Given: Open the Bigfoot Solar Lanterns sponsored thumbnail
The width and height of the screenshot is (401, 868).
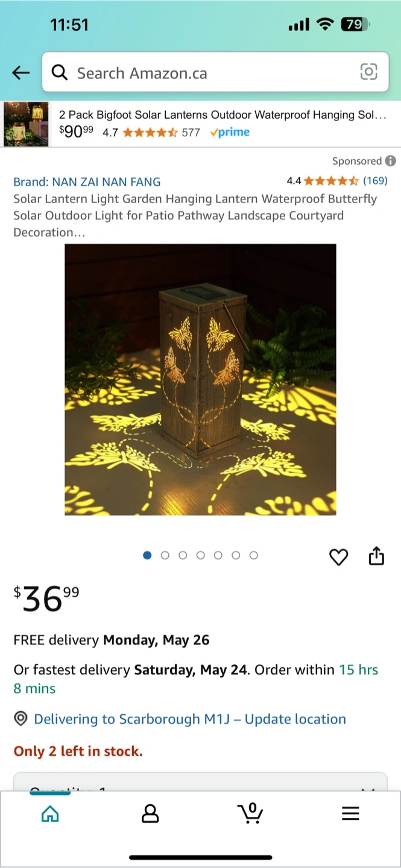Looking at the screenshot, I should (26, 124).
